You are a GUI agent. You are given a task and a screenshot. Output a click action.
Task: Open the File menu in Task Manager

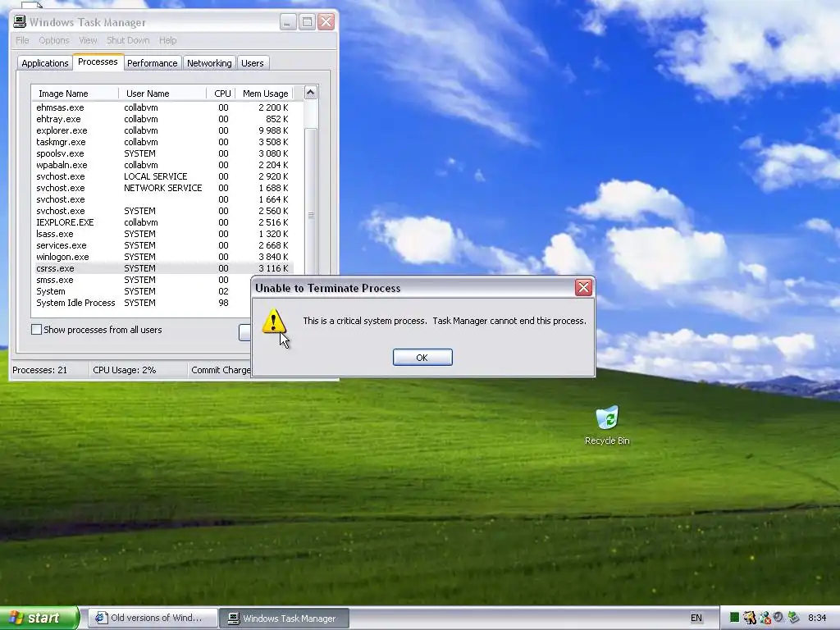pos(22,40)
